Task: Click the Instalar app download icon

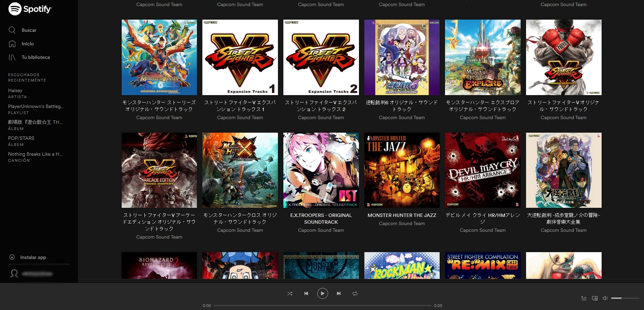Action: (x=12, y=257)
